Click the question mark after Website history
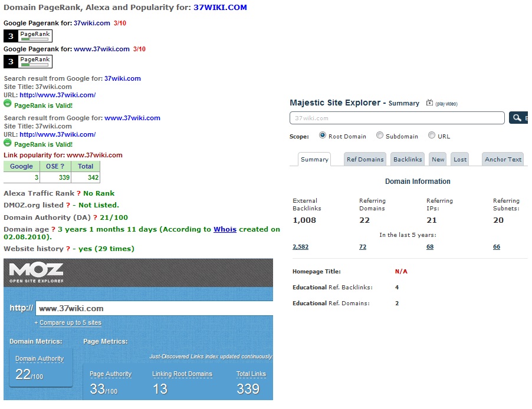Image resolution: width=532 pixels, height=409 pixels. click(x=68, y=249)
